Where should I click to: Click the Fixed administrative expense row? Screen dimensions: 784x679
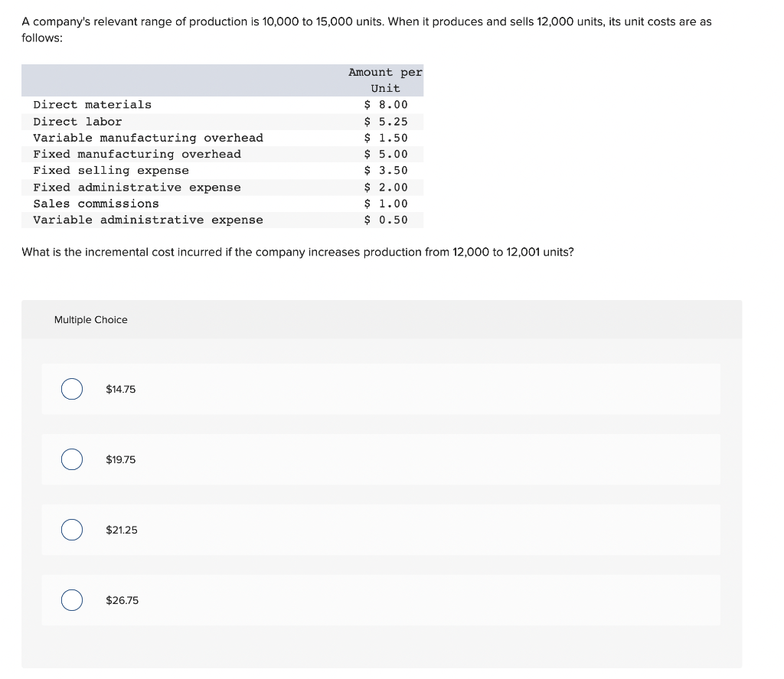coord(222,188)
